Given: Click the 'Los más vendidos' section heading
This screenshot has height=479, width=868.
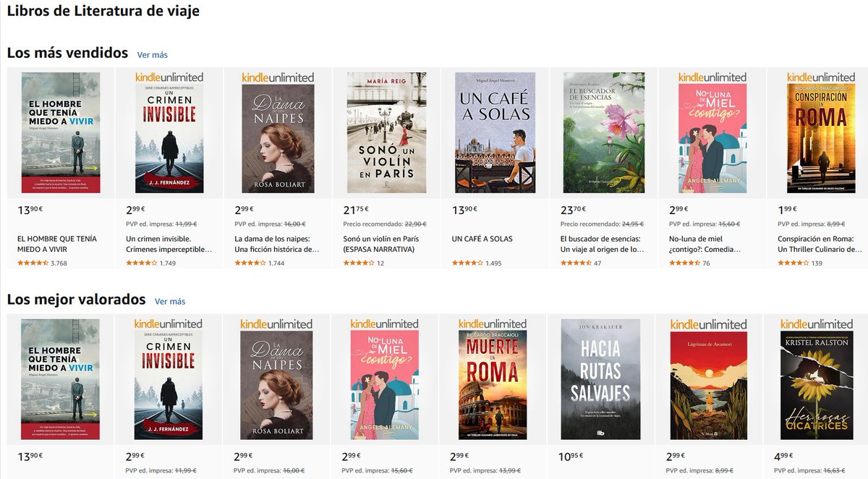Looking at the screenshot, I should (x=67, y=53).
